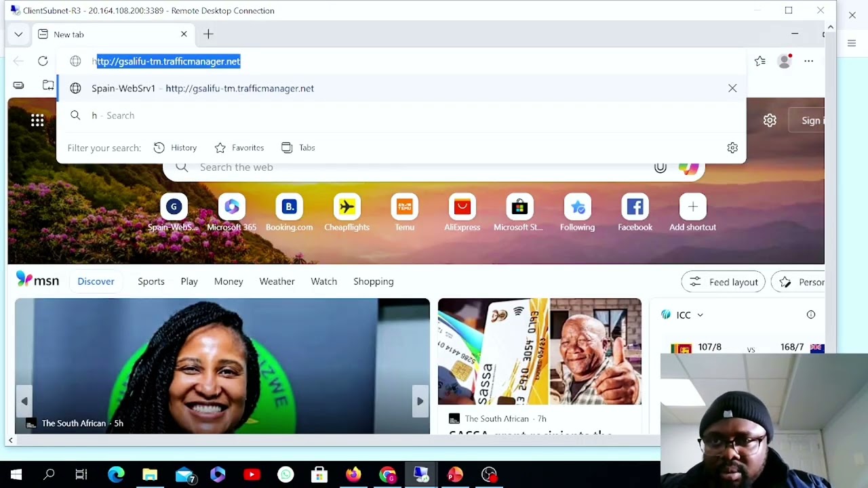
Task: Remove the Spain-WebSrv1 suggestion
Action: [x=732, y=88]
